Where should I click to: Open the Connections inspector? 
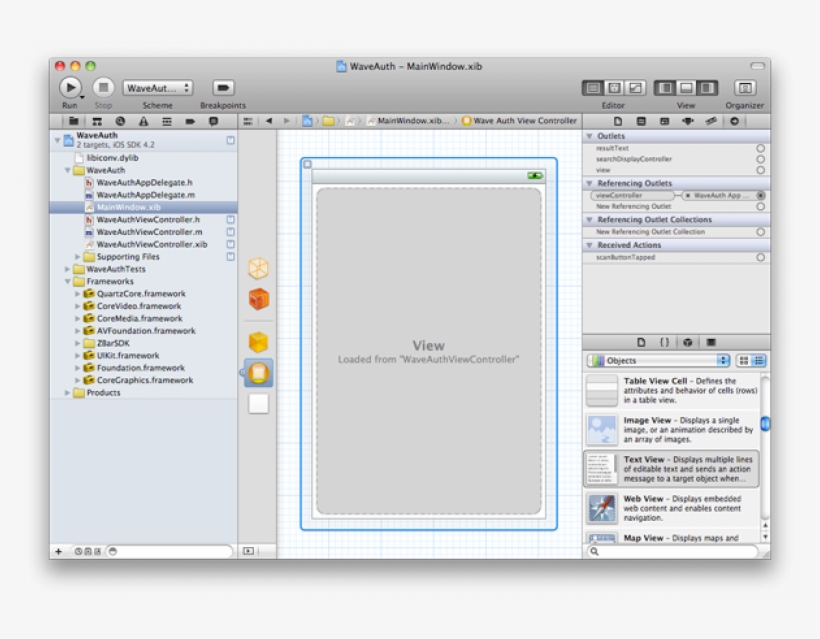tap(735, 120)
